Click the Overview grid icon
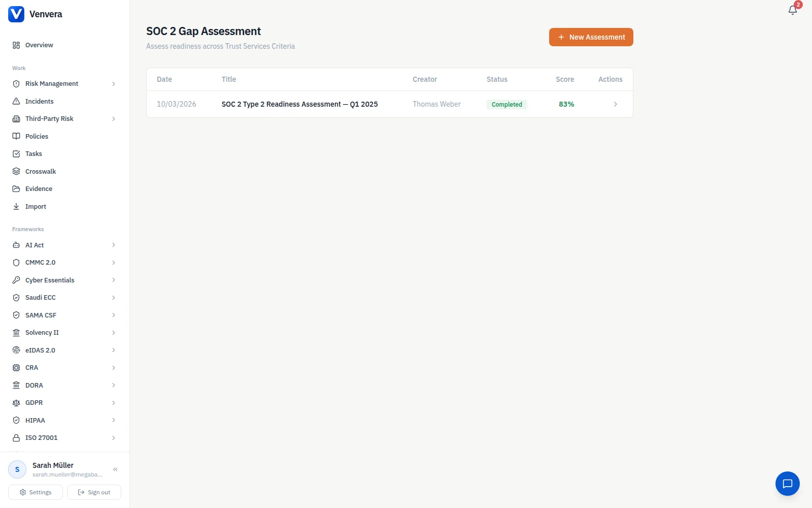 pyautogui.click(x=16, y=45)
